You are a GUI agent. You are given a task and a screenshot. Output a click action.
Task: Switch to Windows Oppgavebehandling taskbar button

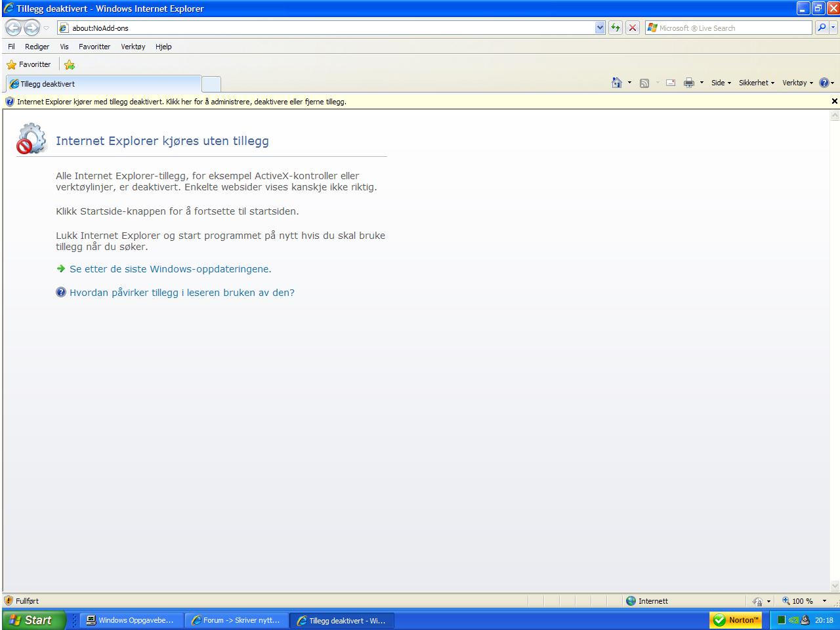pos(131,620)
